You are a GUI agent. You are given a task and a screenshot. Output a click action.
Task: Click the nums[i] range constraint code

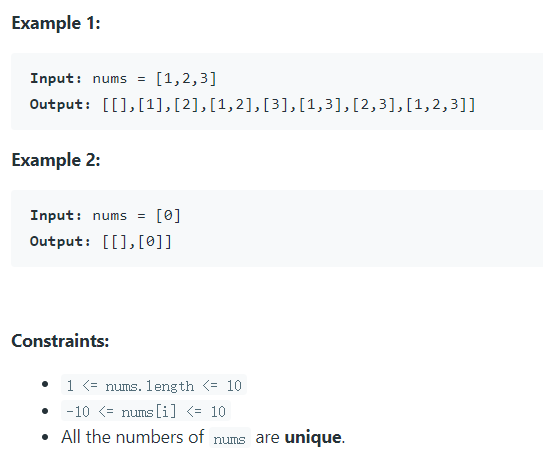click(146, 412)
